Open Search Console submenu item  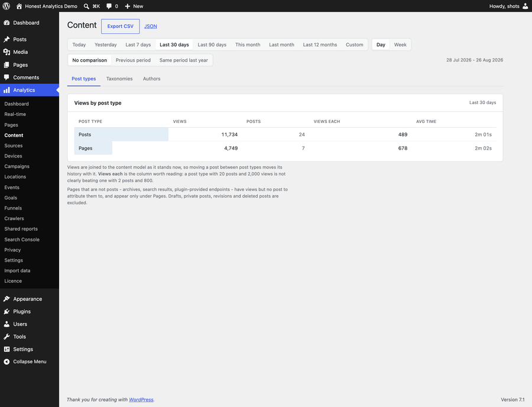[x=22, y=240]
